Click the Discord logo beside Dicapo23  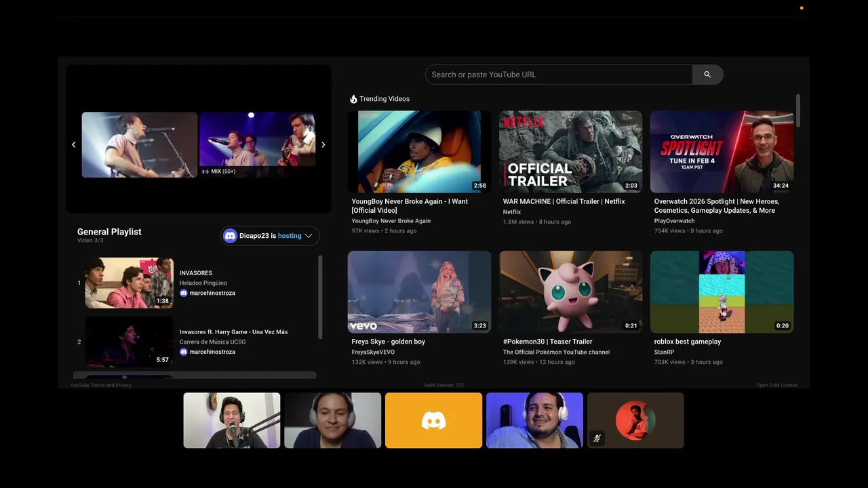click(230, 236)
